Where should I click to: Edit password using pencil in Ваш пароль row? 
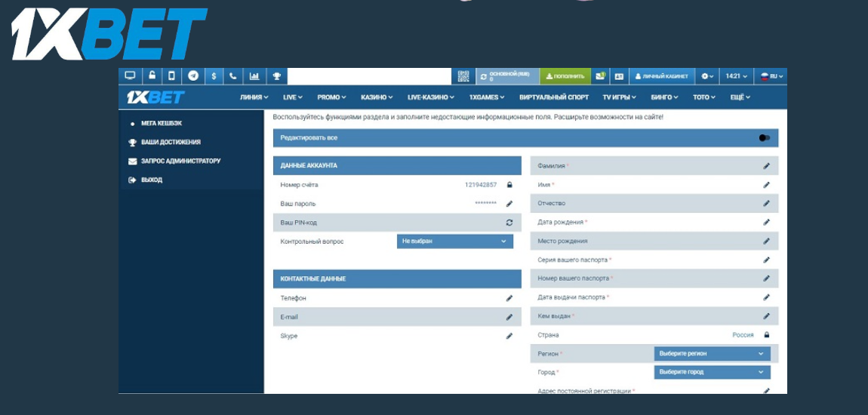(509, 204)
